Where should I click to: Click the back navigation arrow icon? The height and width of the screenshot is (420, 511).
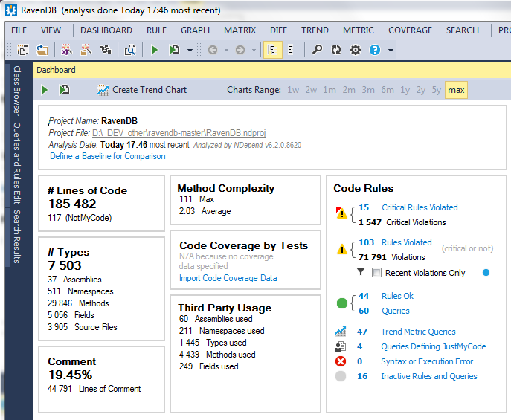[213, 50]
